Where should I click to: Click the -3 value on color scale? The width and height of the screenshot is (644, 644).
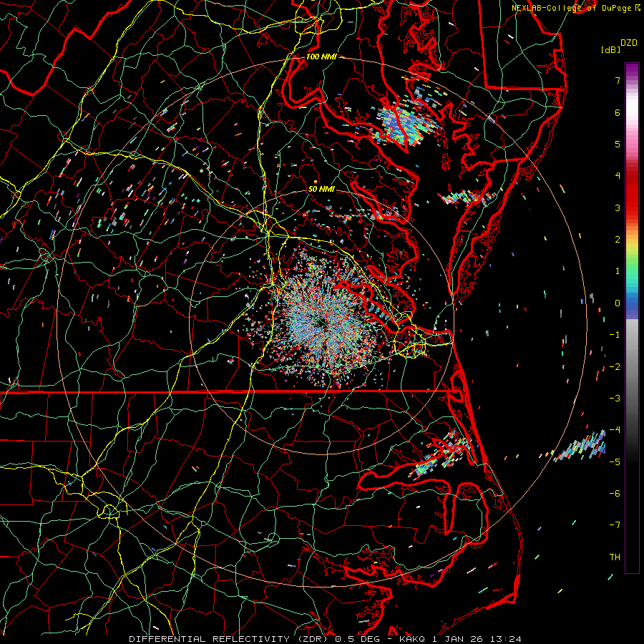(x=615, y=399)
